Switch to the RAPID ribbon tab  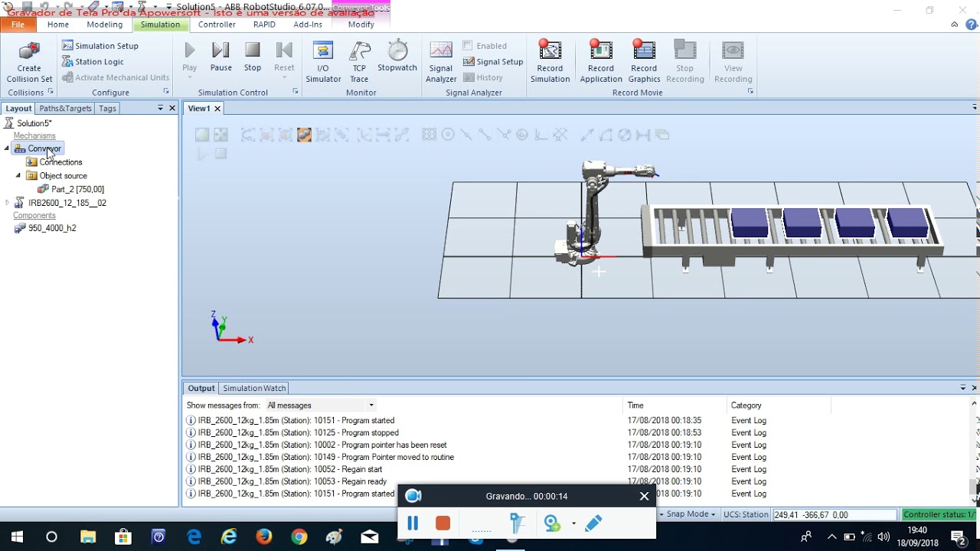(264, 24)
